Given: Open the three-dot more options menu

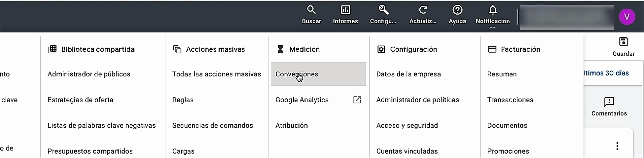Looking at the screenshot, I should (617, 146).
